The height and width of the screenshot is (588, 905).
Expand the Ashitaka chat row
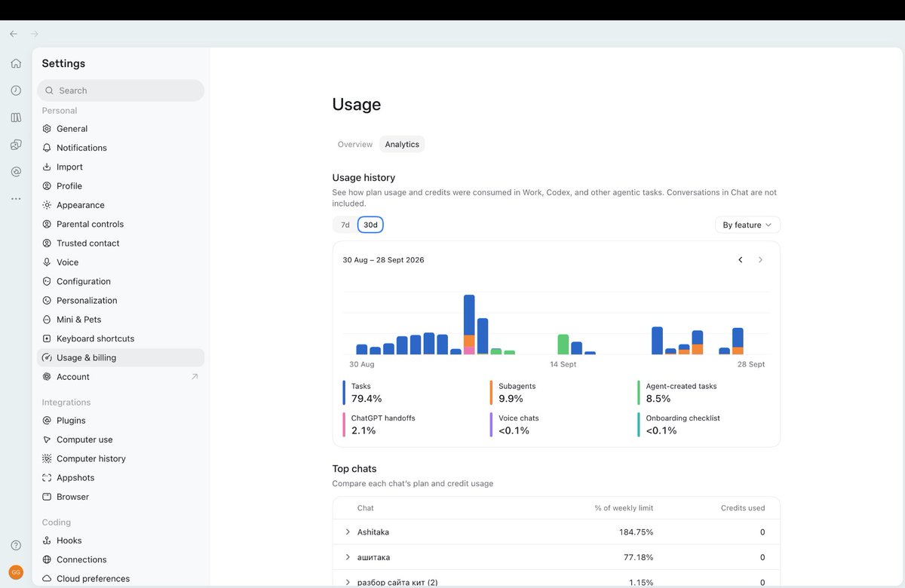pos(348,532)
